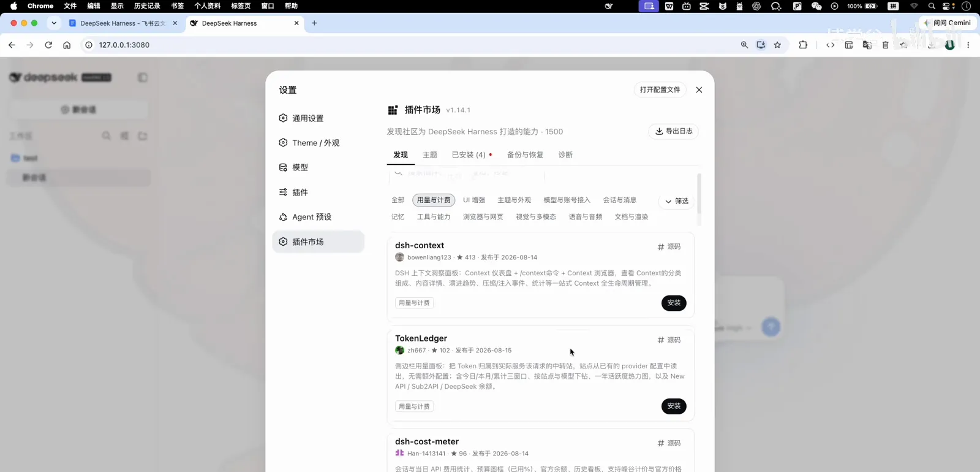Open the 备份与恢复 tab
The height and width of the screenshot is (472, 980).
tap(525, 155)
